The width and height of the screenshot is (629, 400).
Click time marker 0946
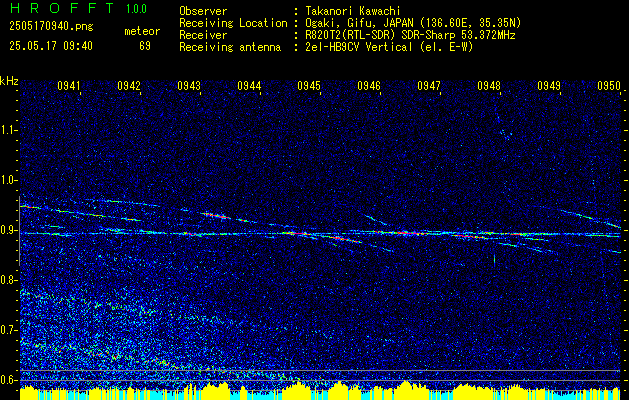[x=369, y=86]
